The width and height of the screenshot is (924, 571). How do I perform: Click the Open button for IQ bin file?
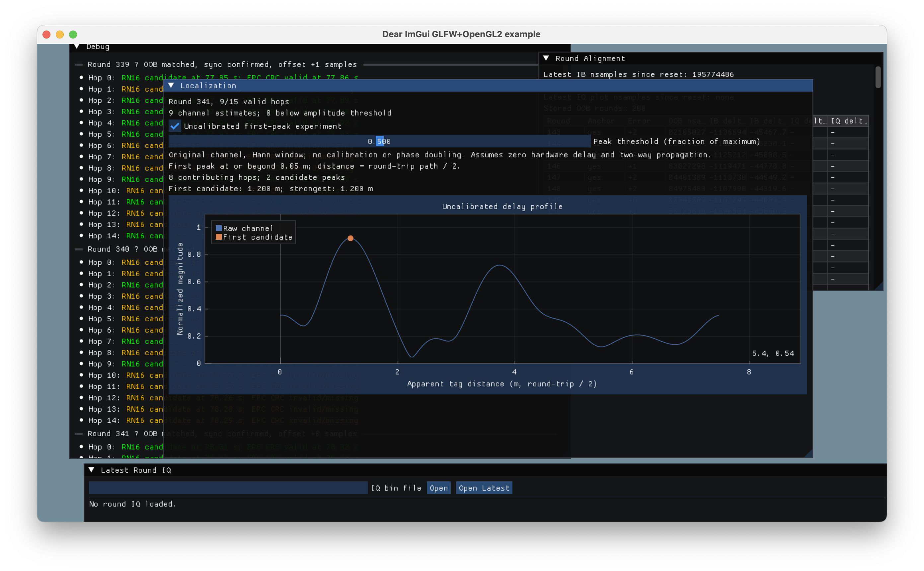point(438,488)
